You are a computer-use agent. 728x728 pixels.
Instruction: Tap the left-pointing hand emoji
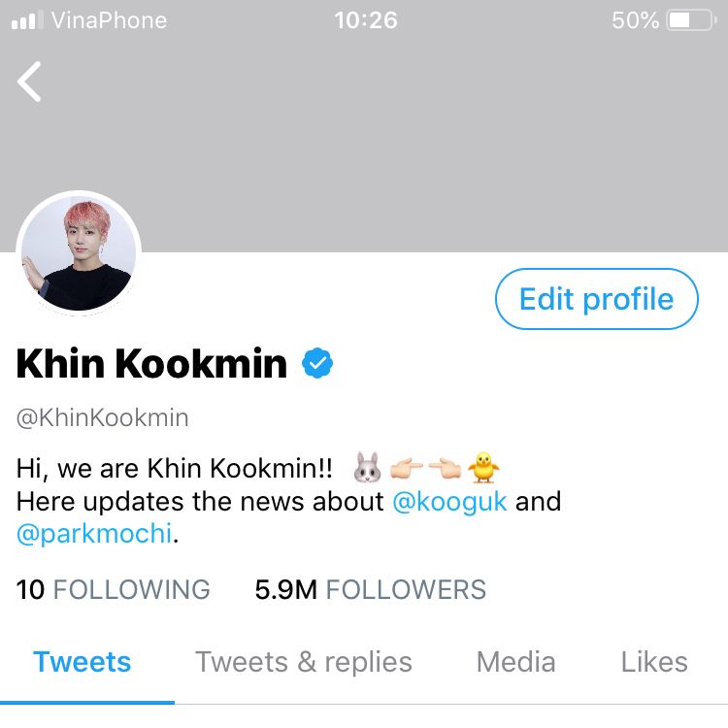tap(445, 468)
